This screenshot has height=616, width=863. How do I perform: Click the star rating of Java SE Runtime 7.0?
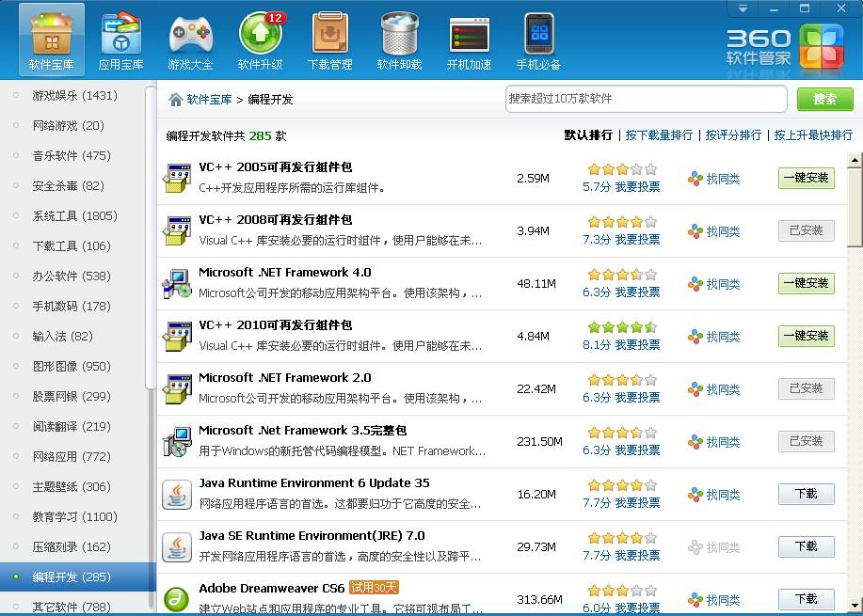(622, 539)
